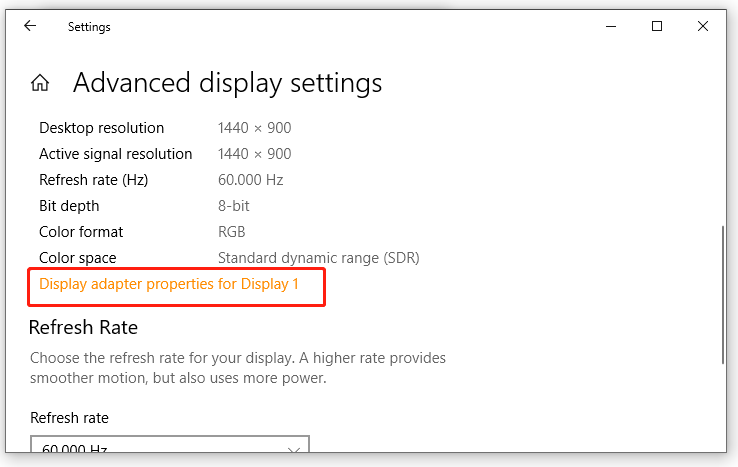This screenshot has height=467, width=738.
Task: Select the Desktop resolution label
Action: tap(102, 128)
